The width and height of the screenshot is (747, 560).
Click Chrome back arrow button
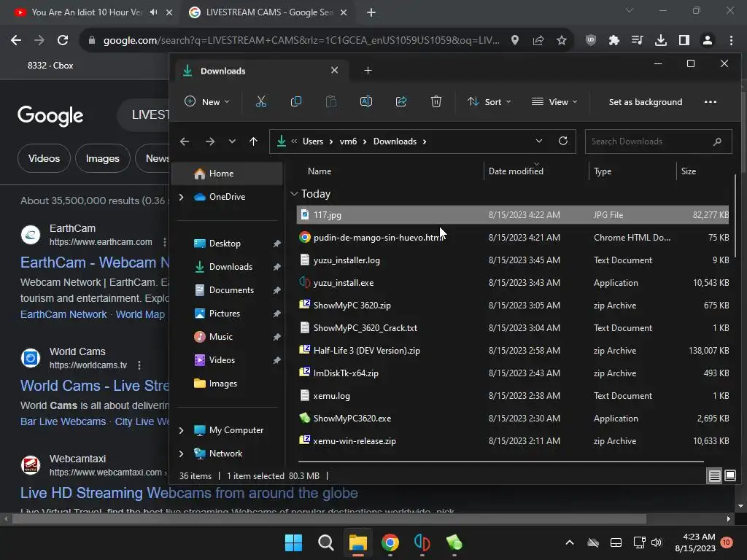[x=16, y=41]
